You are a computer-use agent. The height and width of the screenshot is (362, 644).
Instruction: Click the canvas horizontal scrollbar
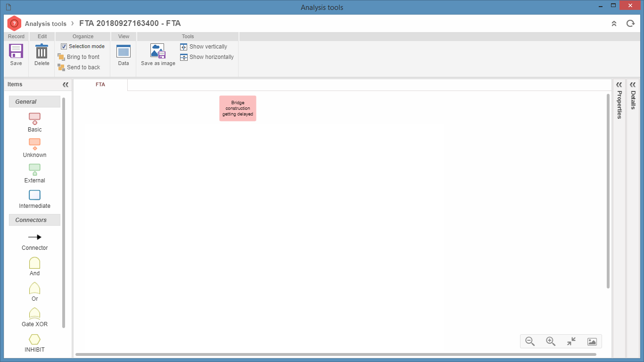click(x=336, y=354)
